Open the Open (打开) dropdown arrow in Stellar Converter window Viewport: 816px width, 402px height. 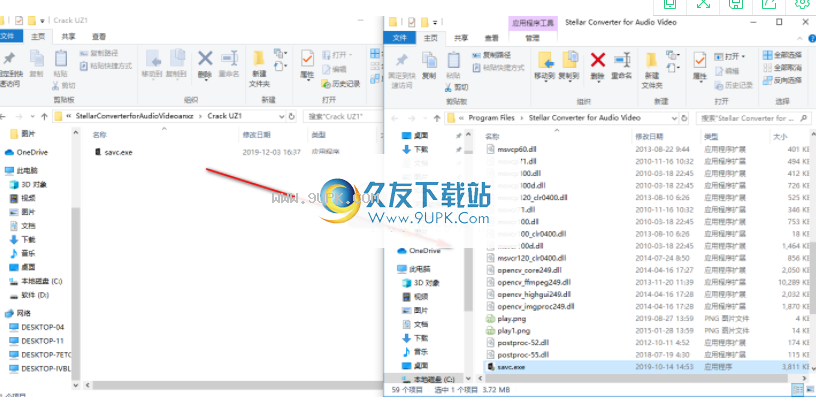(x=743, y=56)
